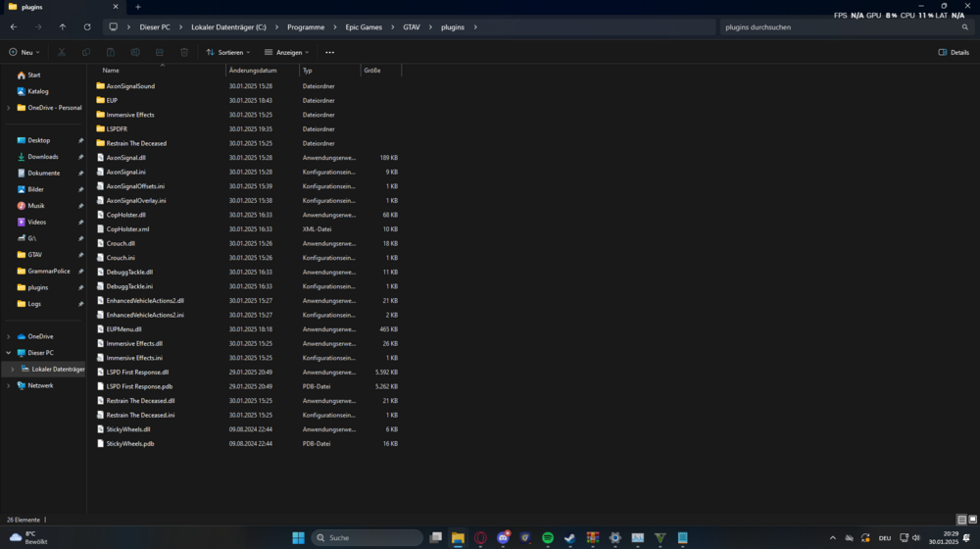980x549 pixels.
Task: Open Dokumente quick access item
Action: pyautogui.click(x=44, y=174)
